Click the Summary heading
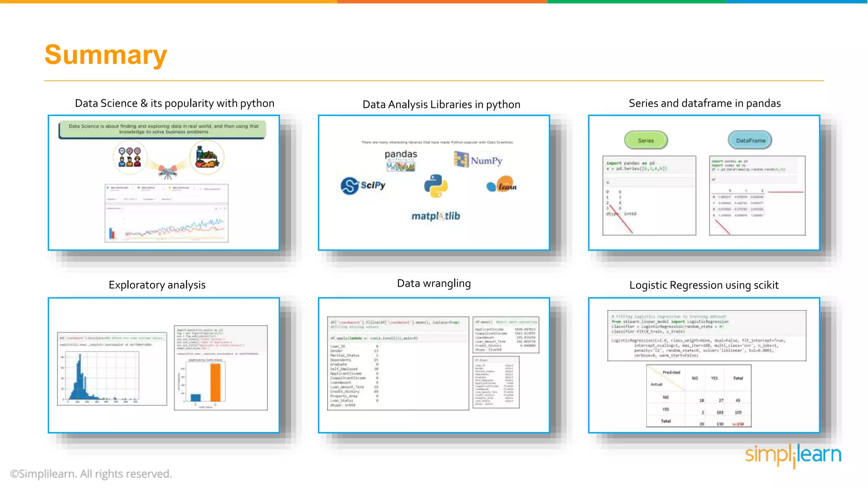The width and height of the screenshot is (868, 488). pyautogui.click(x=106, y=55)
